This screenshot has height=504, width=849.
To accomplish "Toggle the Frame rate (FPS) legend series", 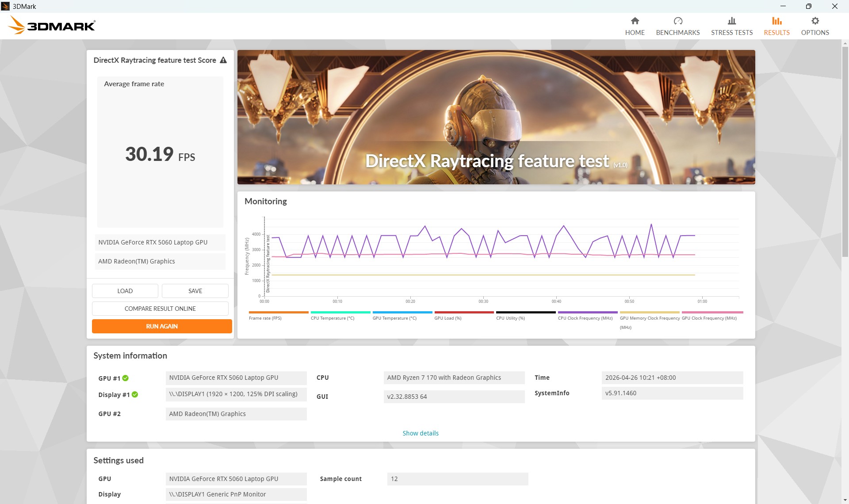I will pos(265,318).
